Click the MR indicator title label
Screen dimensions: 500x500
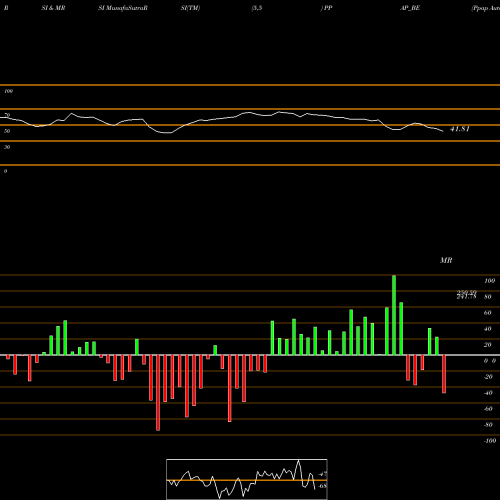446,260
